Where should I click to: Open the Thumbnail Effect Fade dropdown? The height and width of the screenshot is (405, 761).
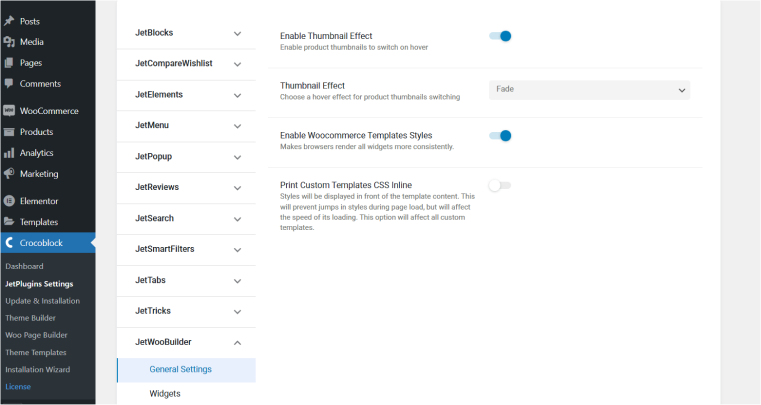[589, 90]
